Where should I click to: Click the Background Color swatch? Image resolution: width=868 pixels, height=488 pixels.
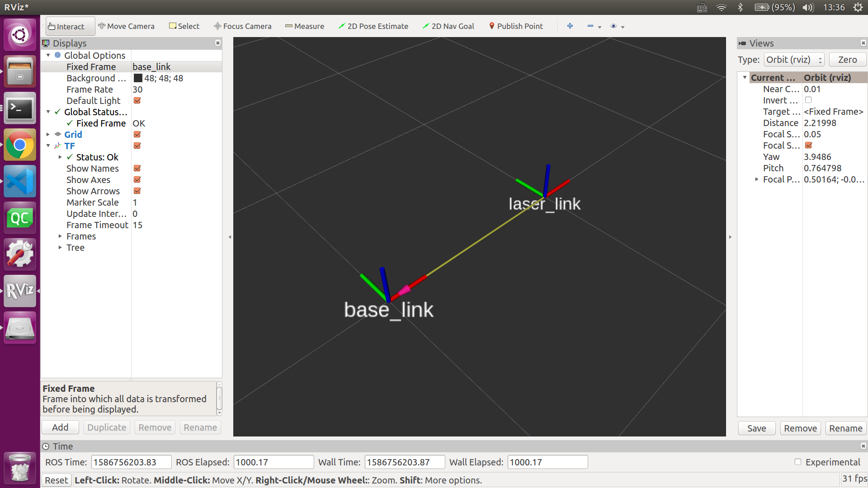[x=138, y=78]
